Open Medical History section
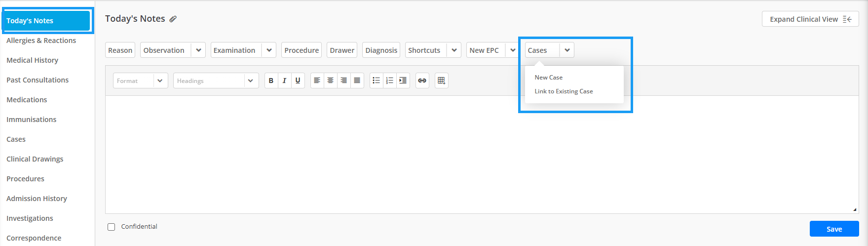The height and width of the screenshot is (246, 868). coord(32,60)
